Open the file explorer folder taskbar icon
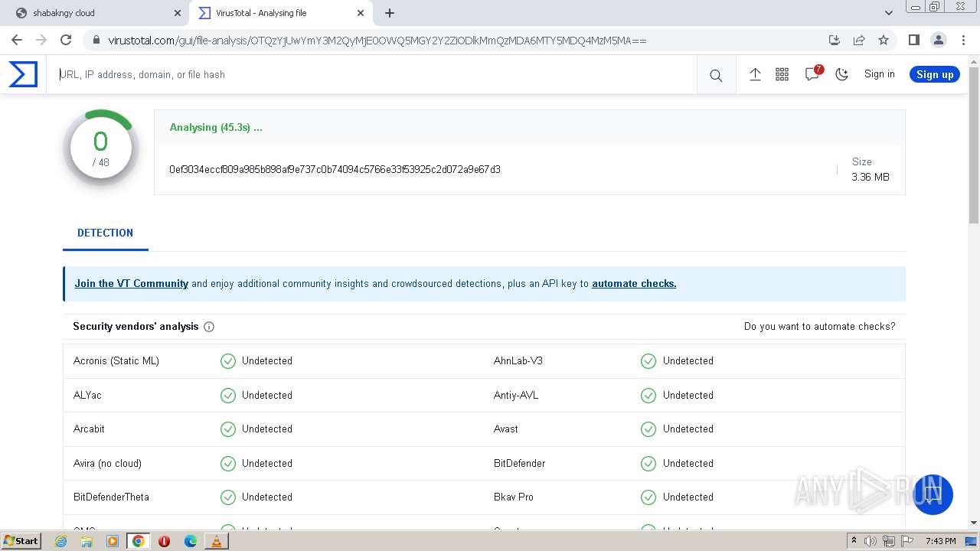 pos(87,541)
